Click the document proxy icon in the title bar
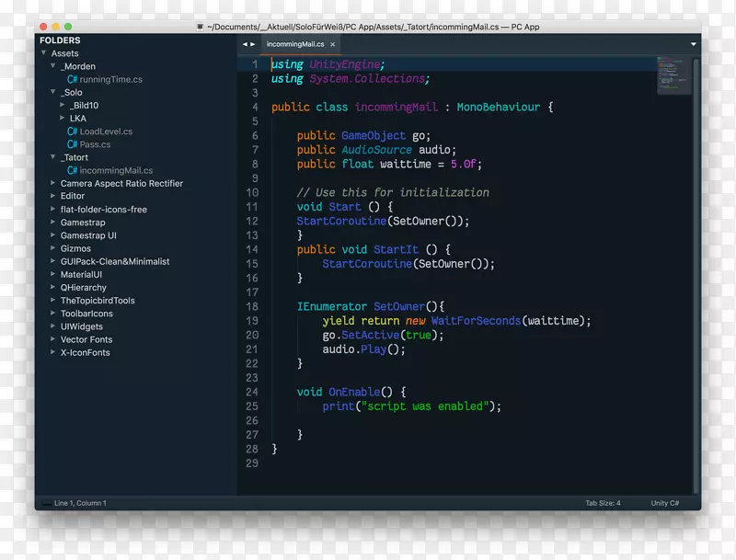Screen dimensions: 736x560 click(201, 27)
